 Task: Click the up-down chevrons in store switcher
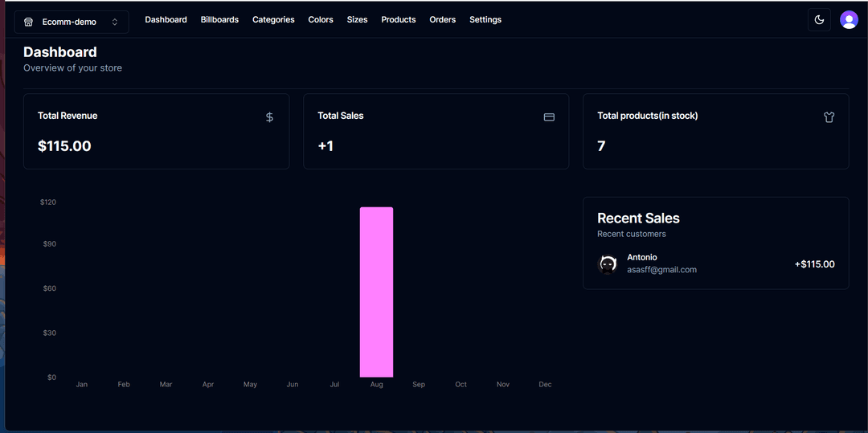click(x=115, y=22)
